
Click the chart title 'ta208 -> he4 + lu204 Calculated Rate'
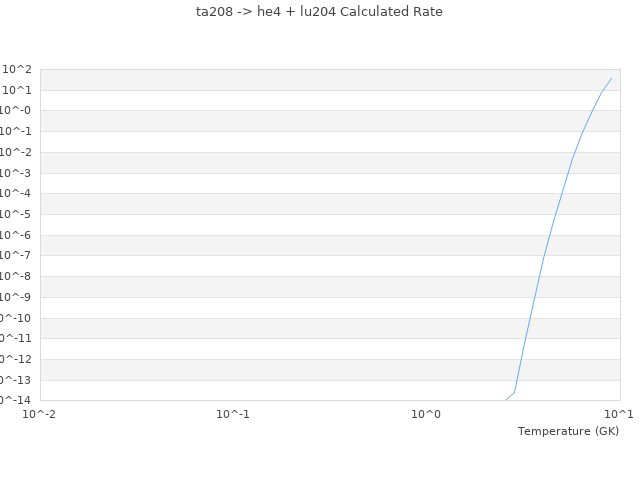coord(319,12)
